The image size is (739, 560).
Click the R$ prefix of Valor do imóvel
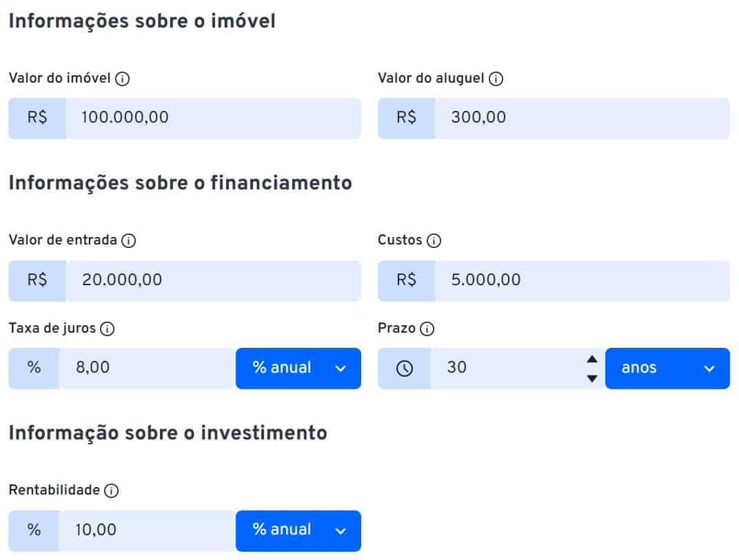point(37,118)
